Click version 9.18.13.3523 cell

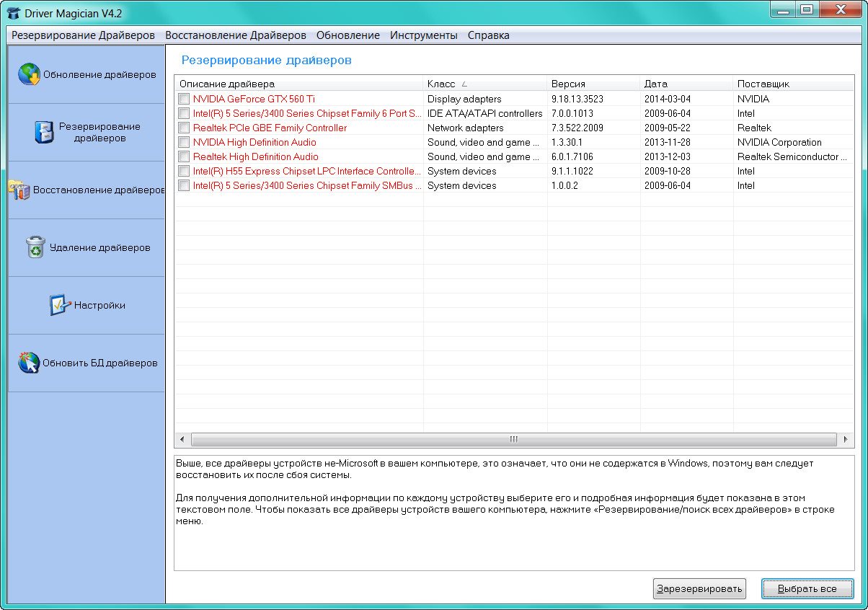577,99
